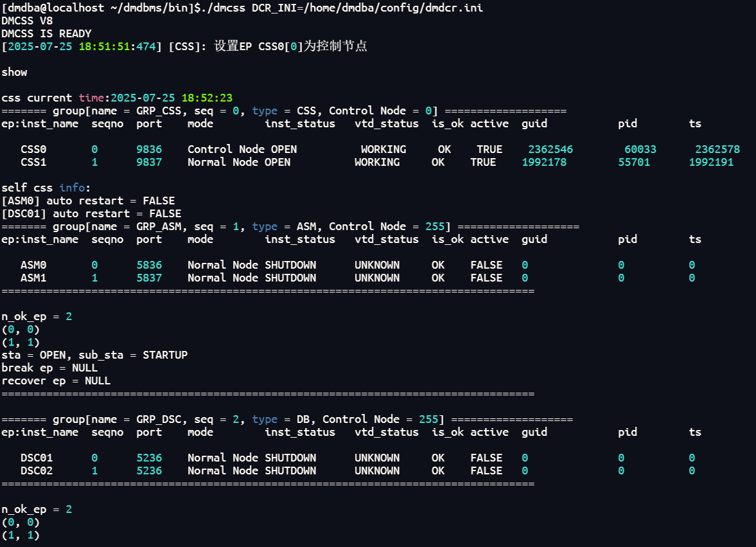The image size is (756, 547).
Task: Click CSS1 instance name
Action: click(x=33, y=162)
